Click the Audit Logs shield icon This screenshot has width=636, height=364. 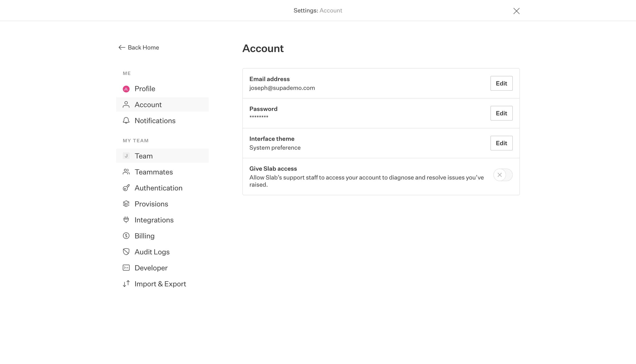point(126,252)
